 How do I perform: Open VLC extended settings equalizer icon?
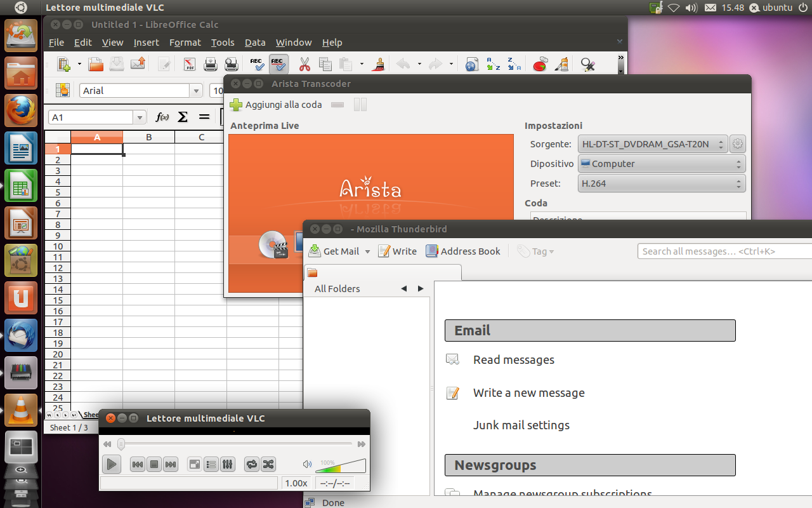click(x=228, y=464)
